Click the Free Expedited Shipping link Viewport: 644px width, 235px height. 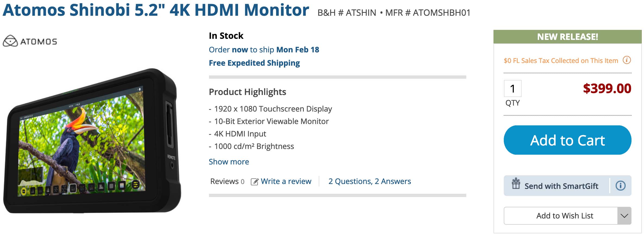(254, 63)
